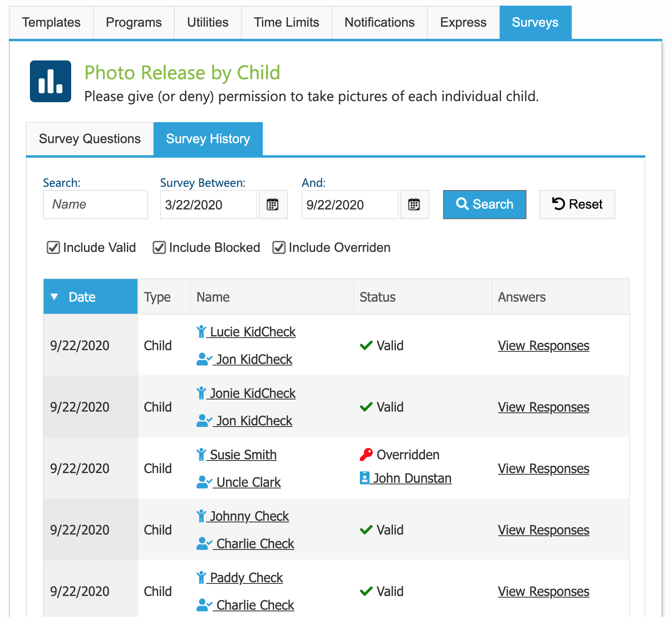View Responses for Susie Smith
Viewport: 672px width, 617px height.
click(543, 468)
